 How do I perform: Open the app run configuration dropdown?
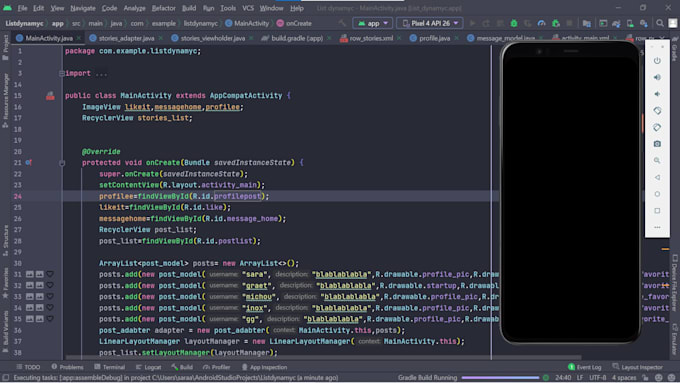coord(373,23)
